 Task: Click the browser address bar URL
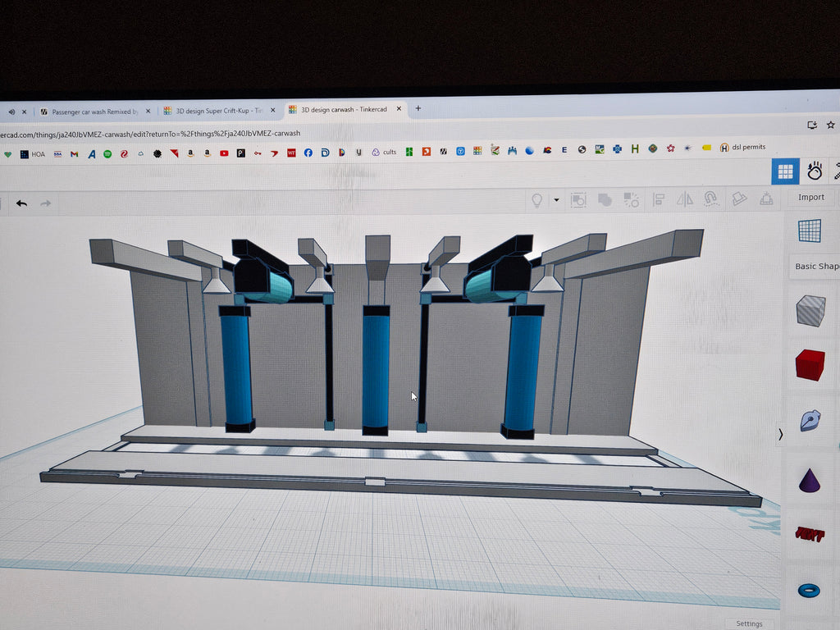150,134
